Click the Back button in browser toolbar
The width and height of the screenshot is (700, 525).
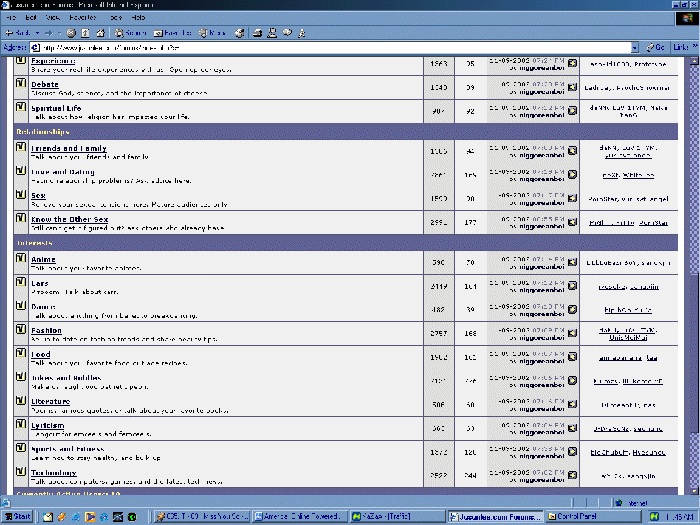[x=18, y=33]
